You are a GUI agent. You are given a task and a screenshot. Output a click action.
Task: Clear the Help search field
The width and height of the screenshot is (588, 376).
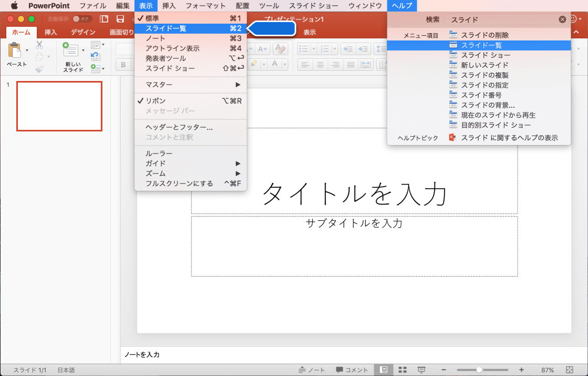click(x=562, y=19)
